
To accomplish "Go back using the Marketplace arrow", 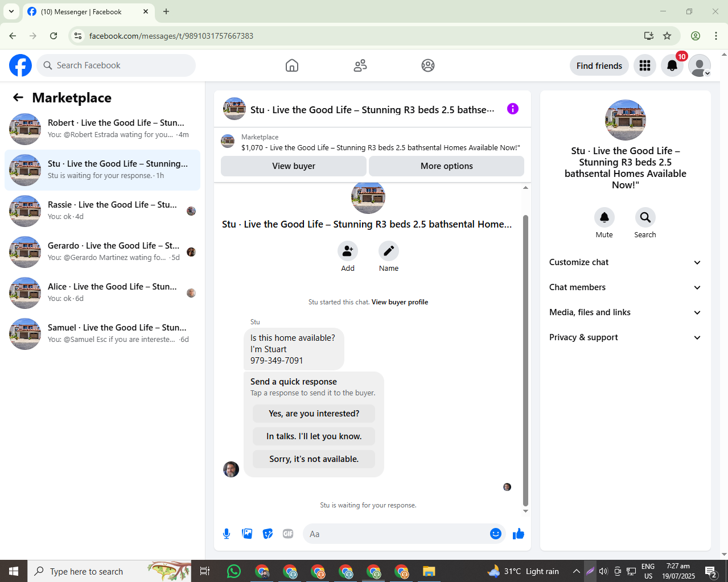I will (x=18, y=98).
